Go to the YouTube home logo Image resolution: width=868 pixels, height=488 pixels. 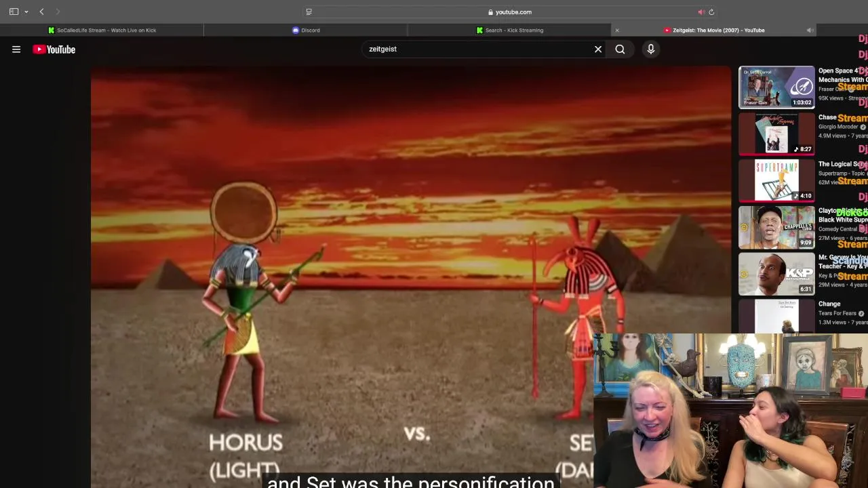[54, 49]
